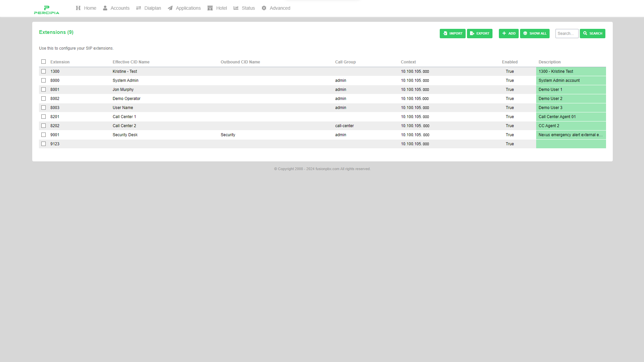Select Home in the navigation bar
Image resolution: width=644 pixels, height=362 pixels.
[90, 8]
